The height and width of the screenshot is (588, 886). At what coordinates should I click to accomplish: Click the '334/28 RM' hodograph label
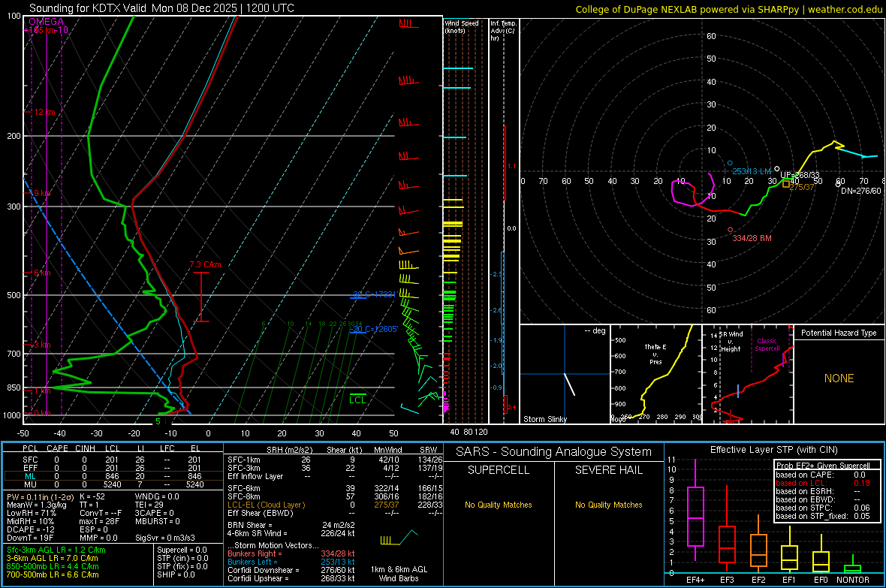(x=752, y=238)
